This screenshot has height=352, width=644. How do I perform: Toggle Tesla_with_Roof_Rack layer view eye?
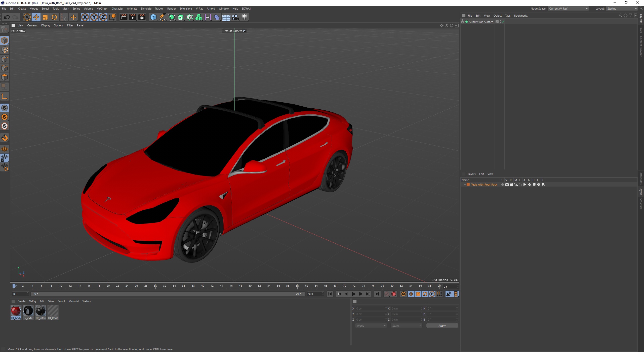(x=507, y=185)
